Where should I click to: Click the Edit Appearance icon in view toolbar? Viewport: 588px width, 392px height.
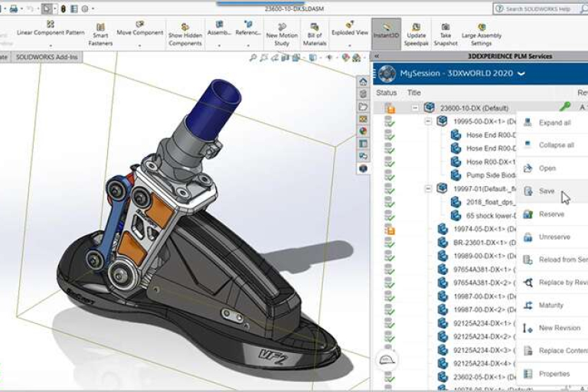345,57
